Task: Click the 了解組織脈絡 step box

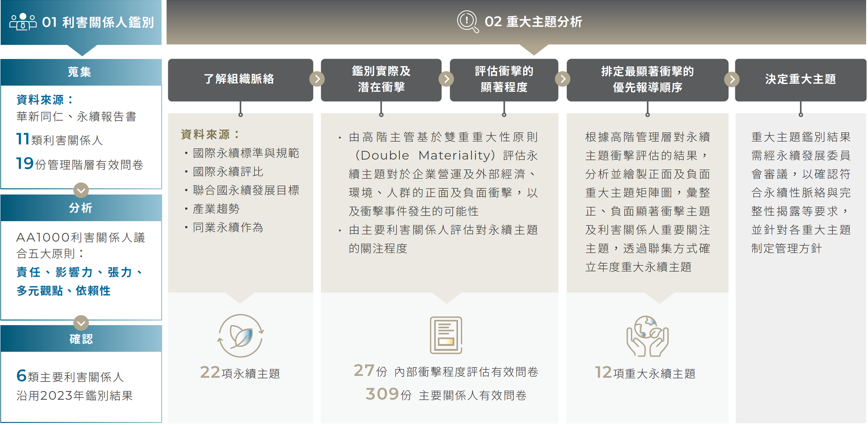Action: click(x=241, y=80)
